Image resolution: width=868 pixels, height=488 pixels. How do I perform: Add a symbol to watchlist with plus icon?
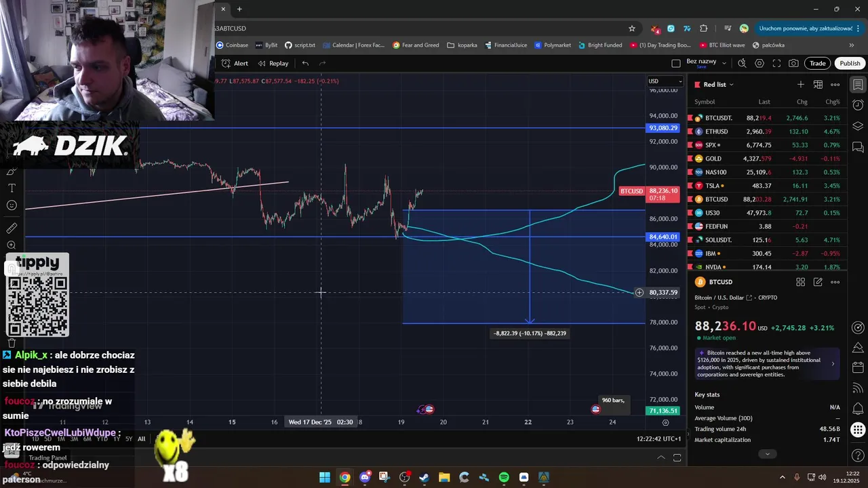click(801, 85)
